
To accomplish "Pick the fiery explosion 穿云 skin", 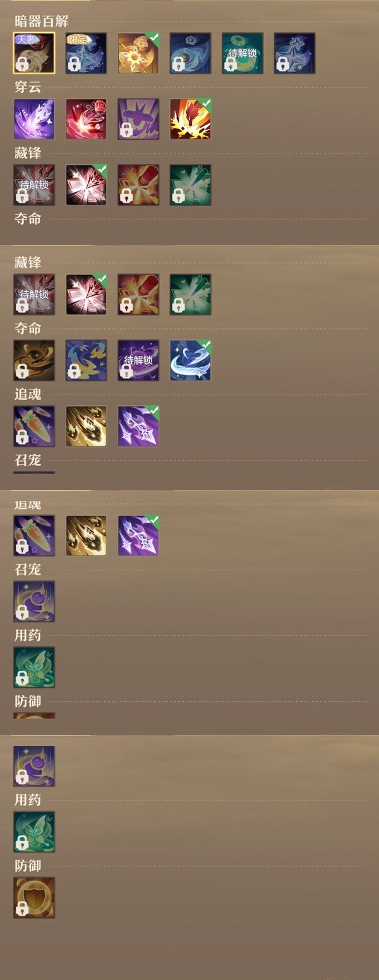I will (190, 119).
